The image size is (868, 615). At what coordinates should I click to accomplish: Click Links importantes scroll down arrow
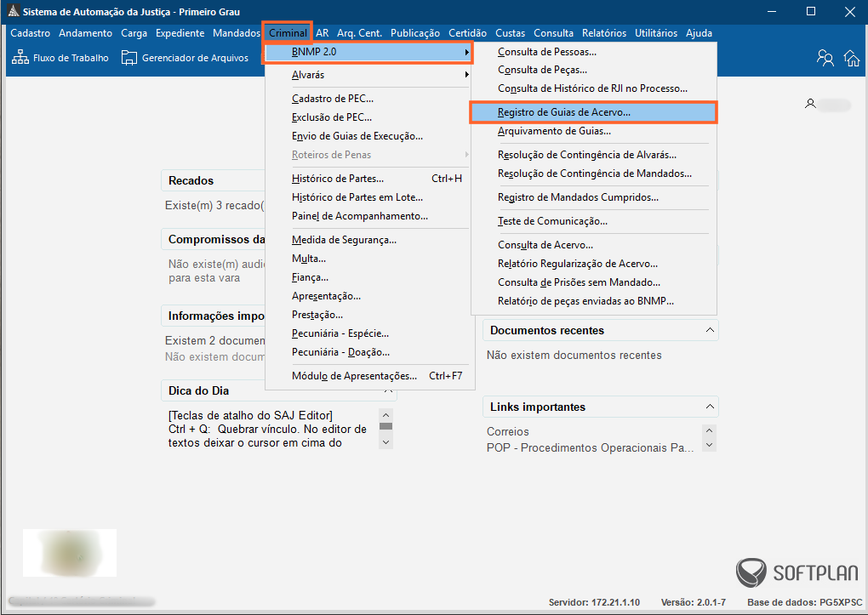tap(709, 445)
